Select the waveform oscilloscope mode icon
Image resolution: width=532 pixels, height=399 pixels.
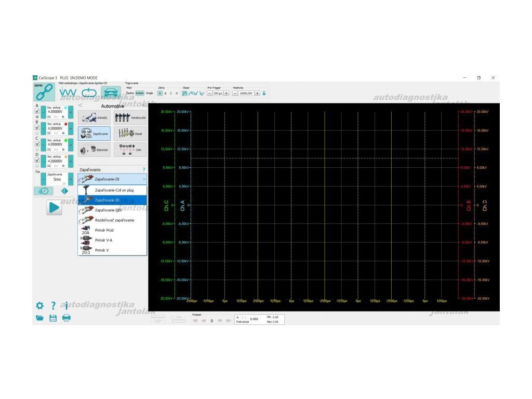pyautogui.click(x=68, y=92)
